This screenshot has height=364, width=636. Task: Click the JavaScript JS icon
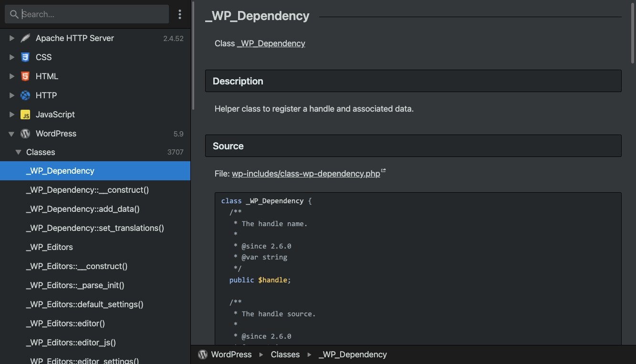click(24, 114)
